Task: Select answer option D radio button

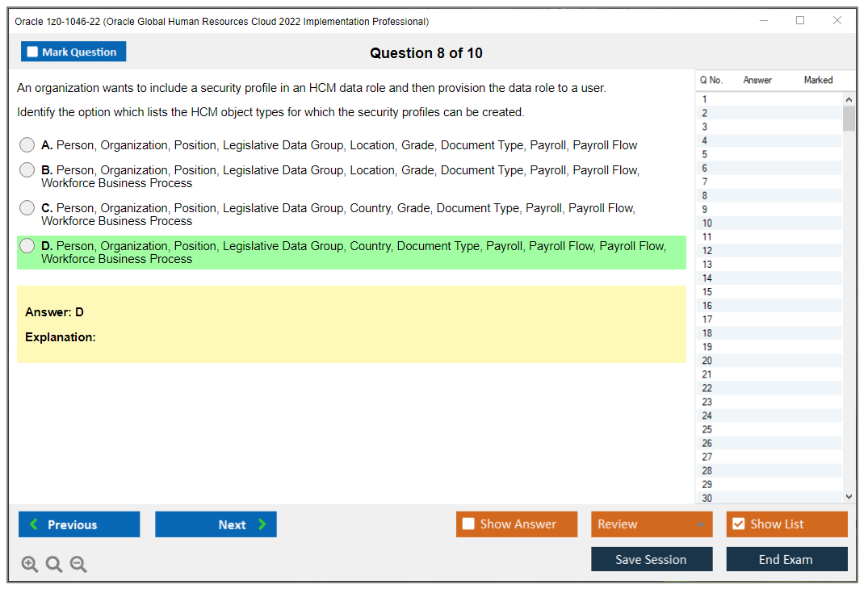Action: click(27, 247)
